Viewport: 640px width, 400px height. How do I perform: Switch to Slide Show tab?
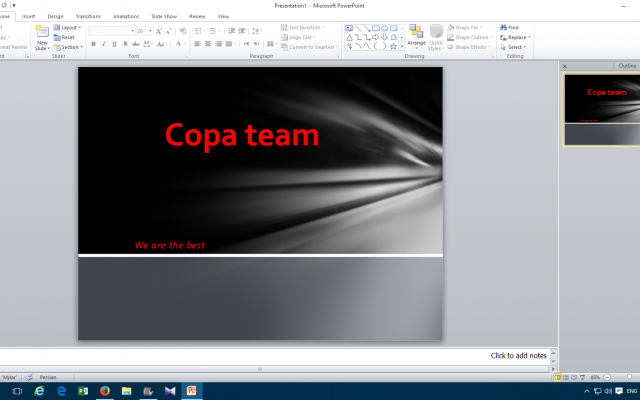coord(164,16)
